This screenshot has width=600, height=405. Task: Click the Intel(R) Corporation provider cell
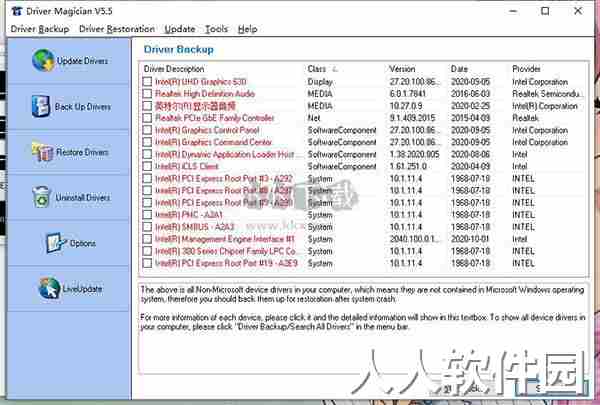tap(545, 106)
